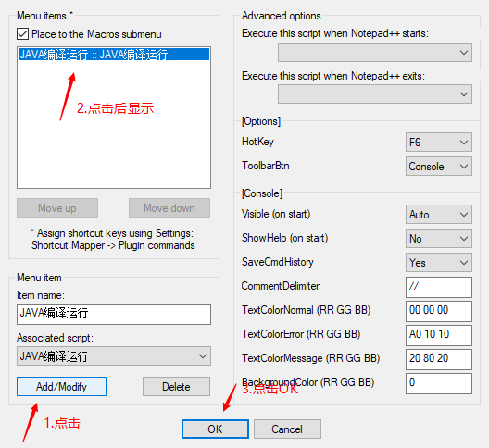Toggle Place to the Macros submenu checkbox
Image resolution: width=489 pixels, height=448 pixels.
click(23, 34)
